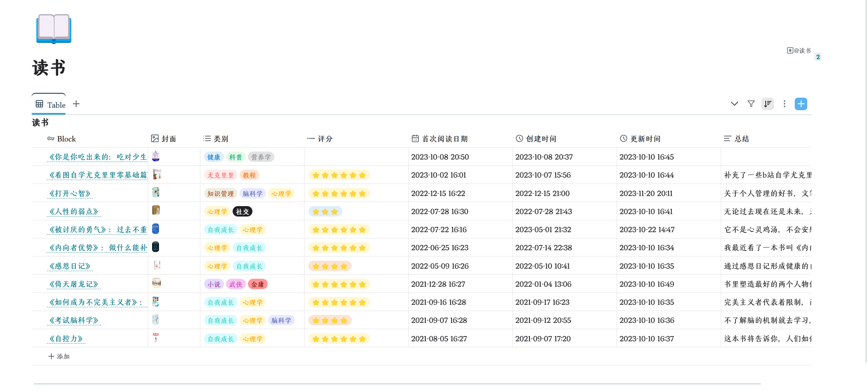Open the @读书 backlink reference
The image size is (868, 391).
point(799,51)
